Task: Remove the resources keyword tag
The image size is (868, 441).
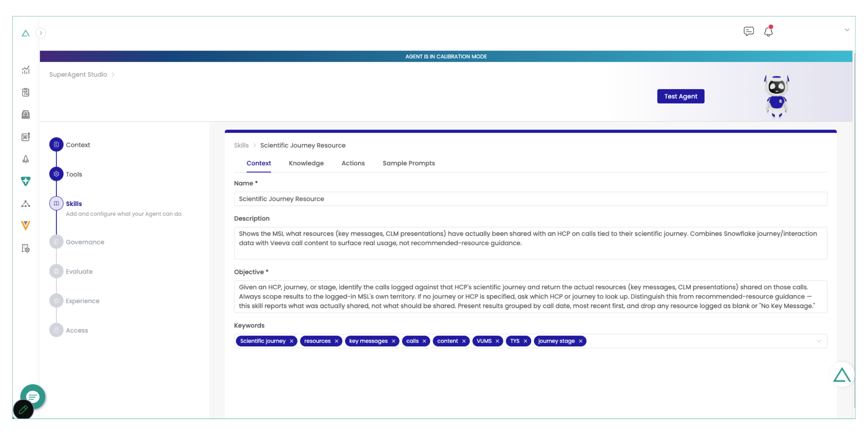Action: (336, 341)
